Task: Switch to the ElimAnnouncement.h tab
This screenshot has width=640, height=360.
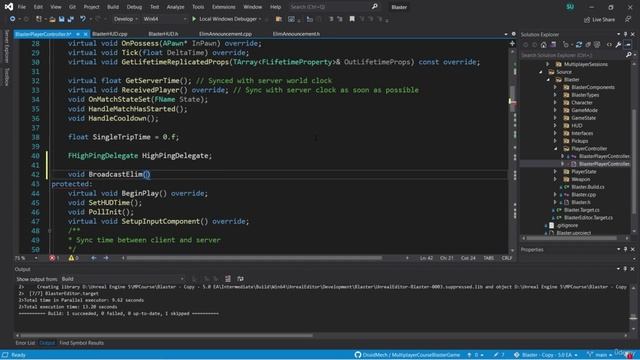Action: [296, 34]
